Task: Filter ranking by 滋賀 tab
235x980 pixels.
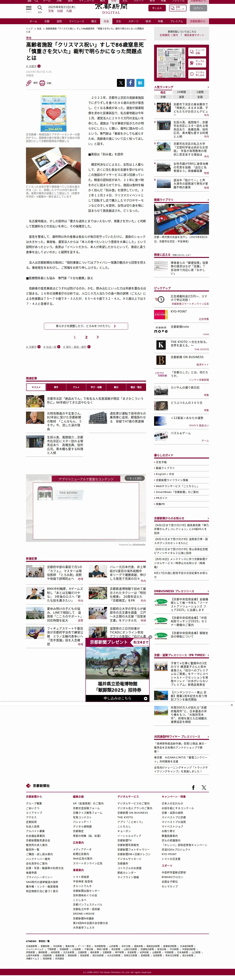Action: coord(181,97)
